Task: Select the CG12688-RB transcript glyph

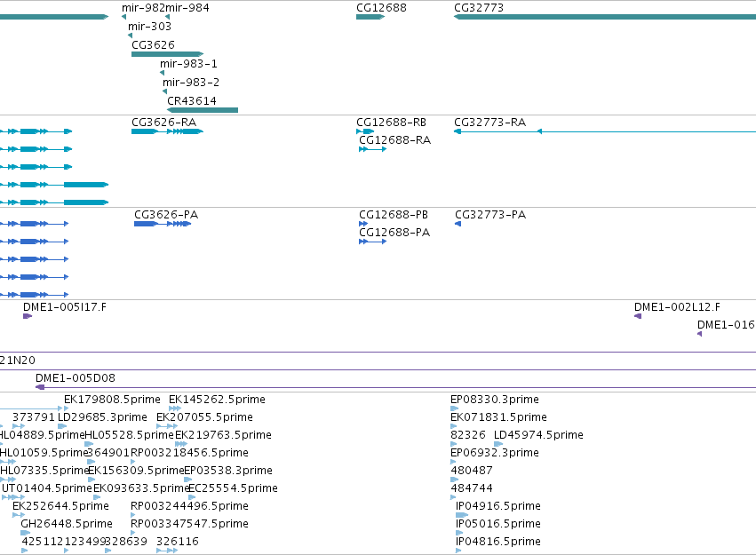Action: [x=365, y=131]
